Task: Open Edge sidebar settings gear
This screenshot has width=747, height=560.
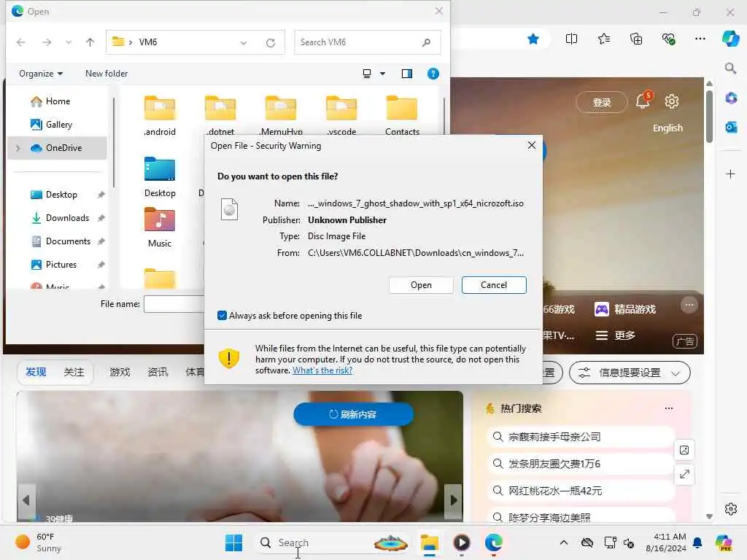Action: [731, 509]
